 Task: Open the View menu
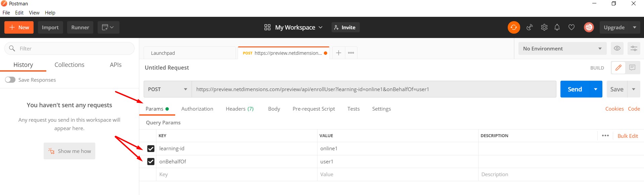(34, 12)
